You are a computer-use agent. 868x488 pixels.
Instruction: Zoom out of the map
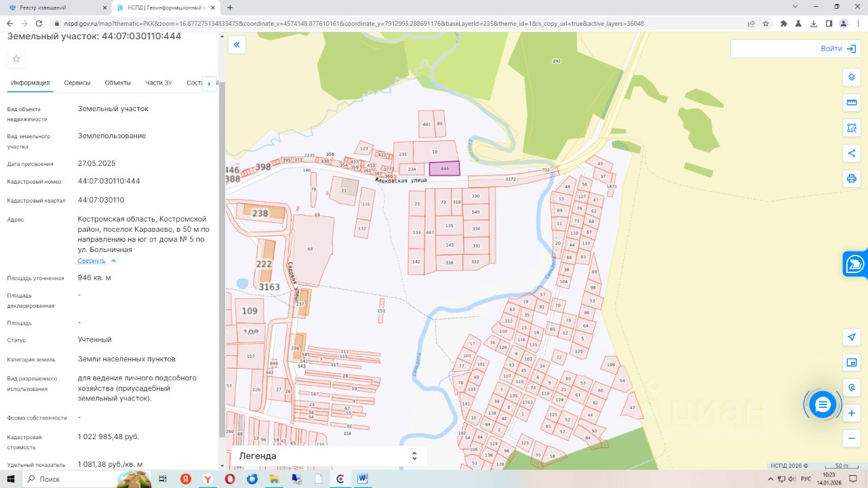click(x=852, y=439)
